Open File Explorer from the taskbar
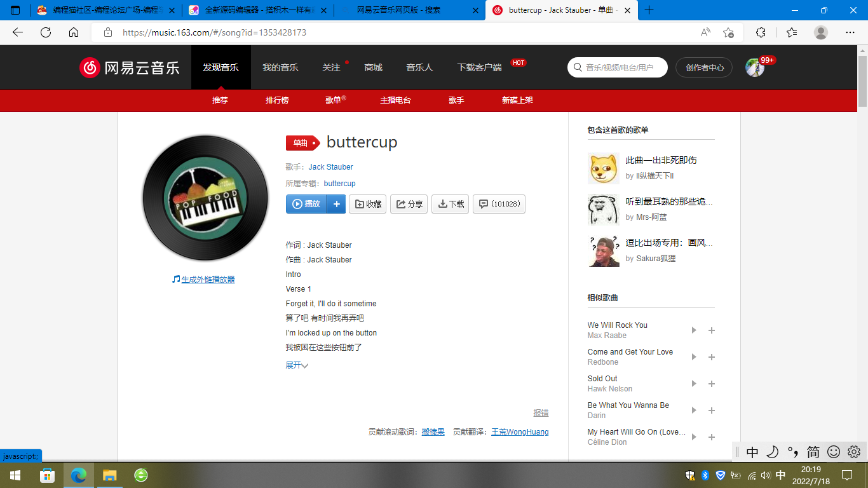 point(110,475)
